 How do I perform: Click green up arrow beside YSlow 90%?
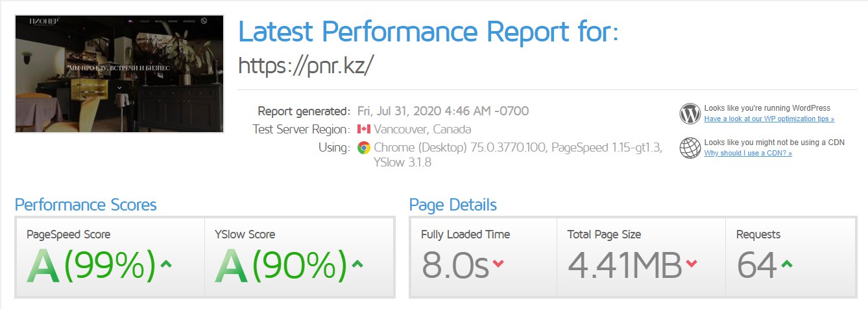[357, 264]
